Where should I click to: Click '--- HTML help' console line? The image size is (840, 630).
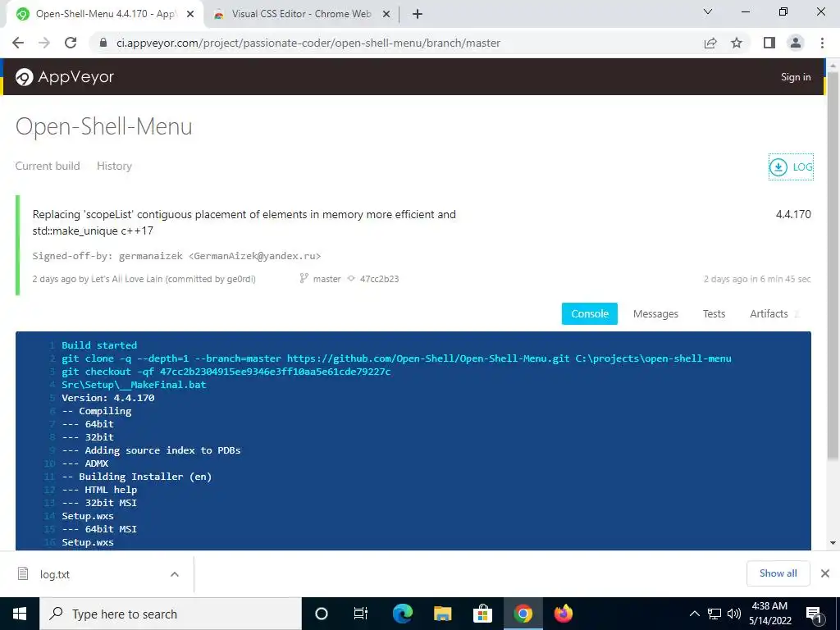tap(99, 490)
